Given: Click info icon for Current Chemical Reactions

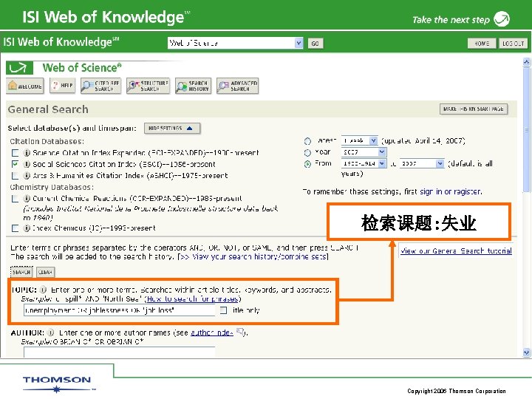Looking at the screenshot, I should [27, 199].
